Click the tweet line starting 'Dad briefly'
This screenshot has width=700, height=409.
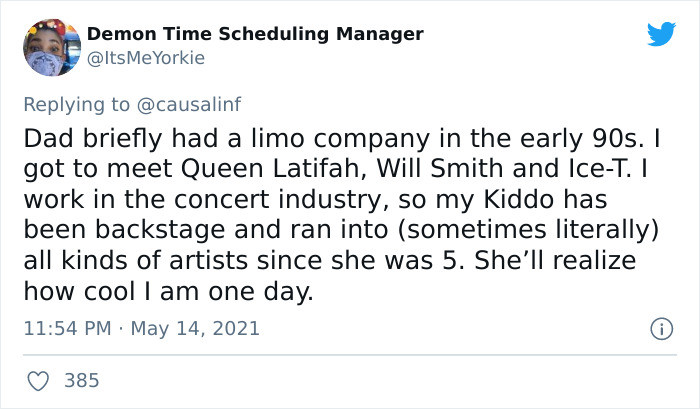pos(342,139)
